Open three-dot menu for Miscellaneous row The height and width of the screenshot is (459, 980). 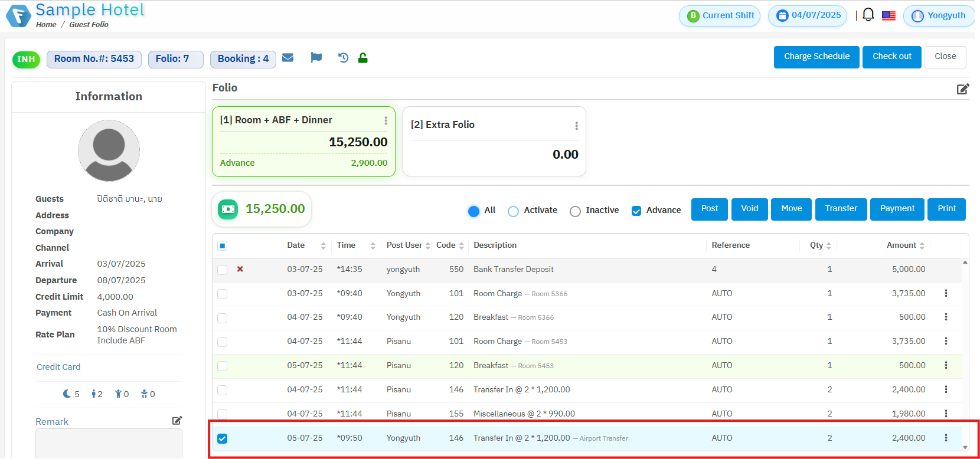pyautogui.click(x=946, y=414)
